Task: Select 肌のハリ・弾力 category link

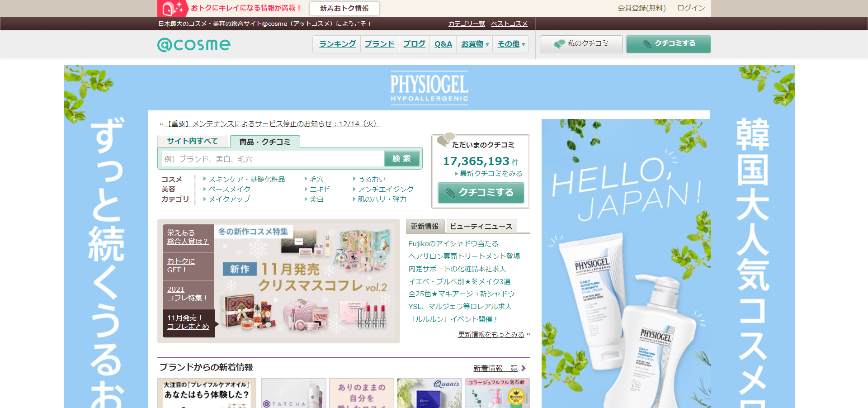Action: (x=382, y=199)
